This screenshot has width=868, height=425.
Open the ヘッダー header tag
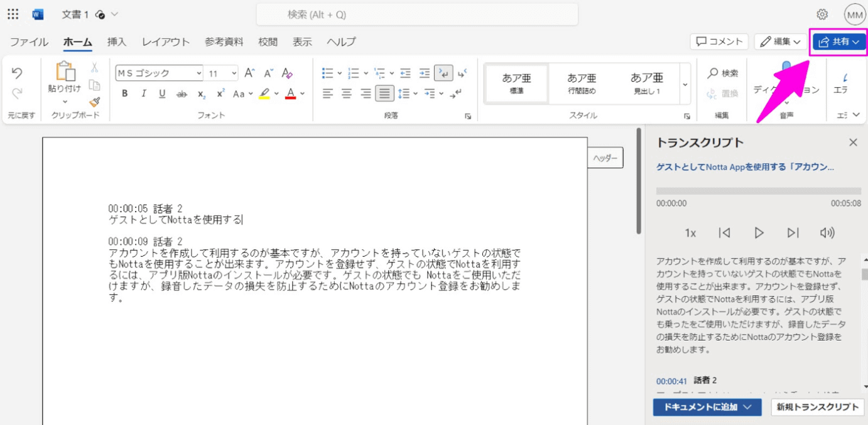(605, 158)
